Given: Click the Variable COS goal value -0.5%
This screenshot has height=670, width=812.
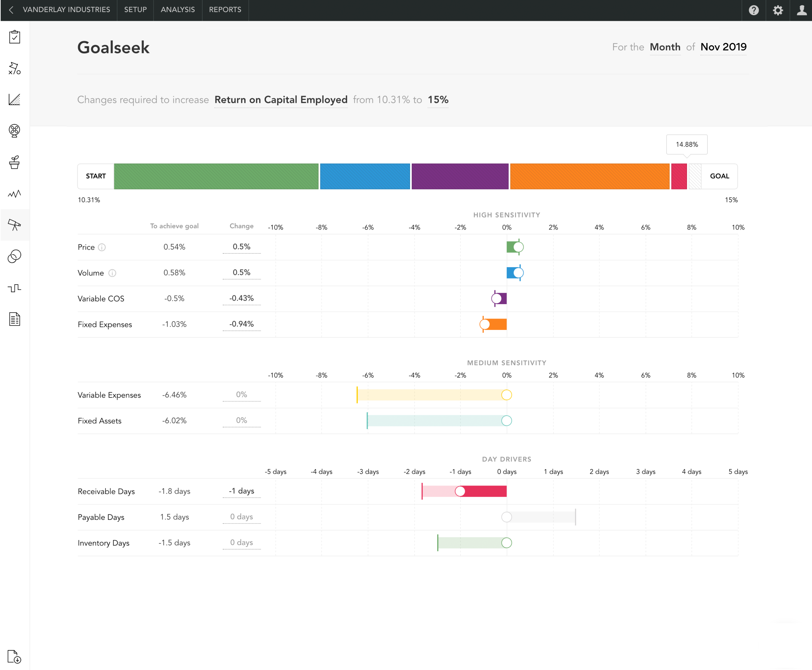Looking at the screenshot, I should coord(174,299).
